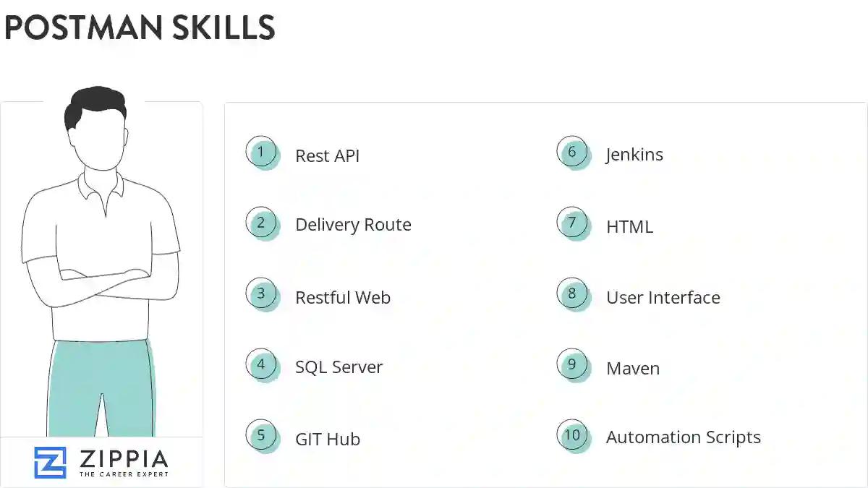Click the number 4 circle icon
This screenshot has height=488, width=868.
pyautogui.click(x=261, y=365)
